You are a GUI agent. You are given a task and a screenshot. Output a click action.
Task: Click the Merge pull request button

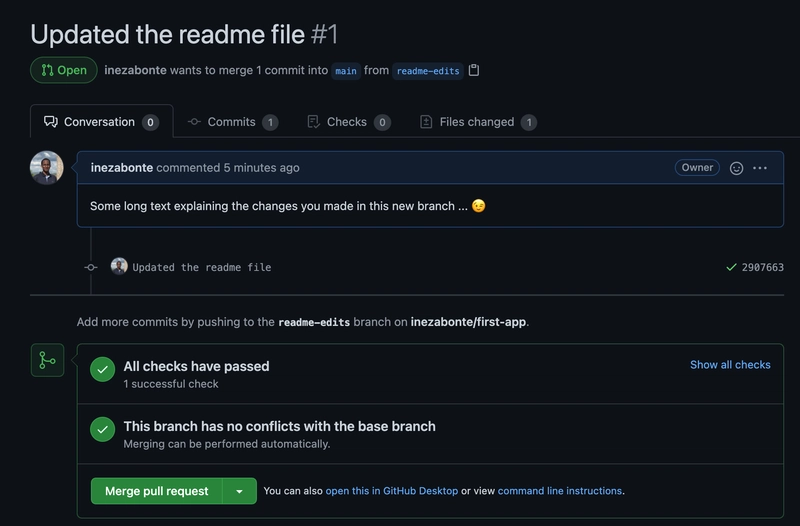157,491
